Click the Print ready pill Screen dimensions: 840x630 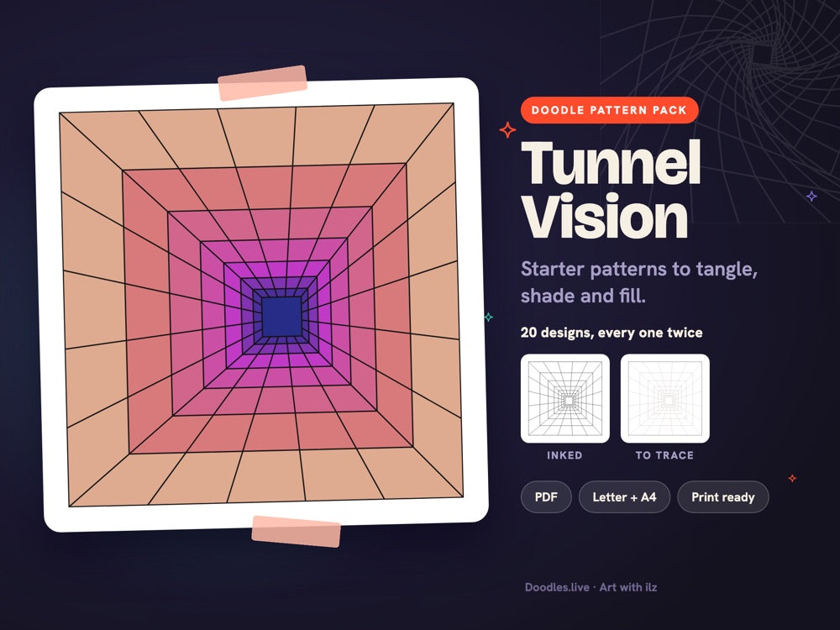click(x=722, y=497)
